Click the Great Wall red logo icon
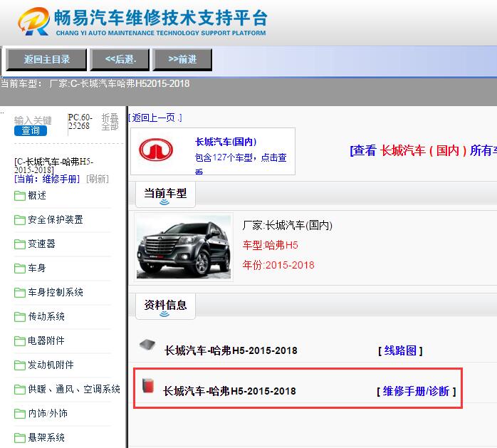 (x=156, y=150)
